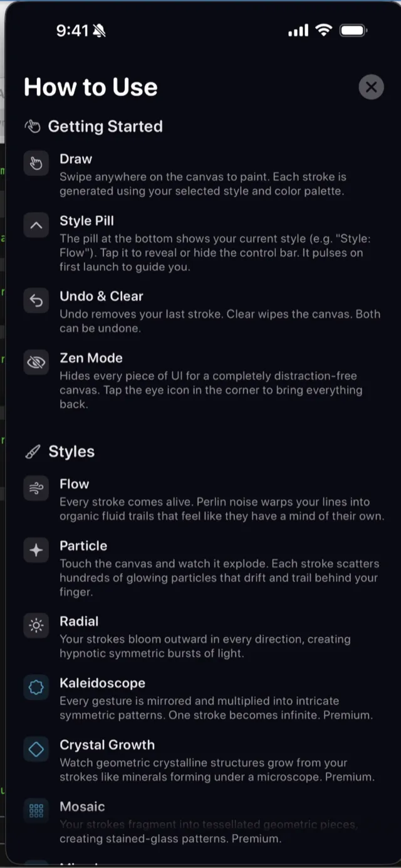Close the How to Use sheet
The image size is (401, 868).
click(371, 87)
